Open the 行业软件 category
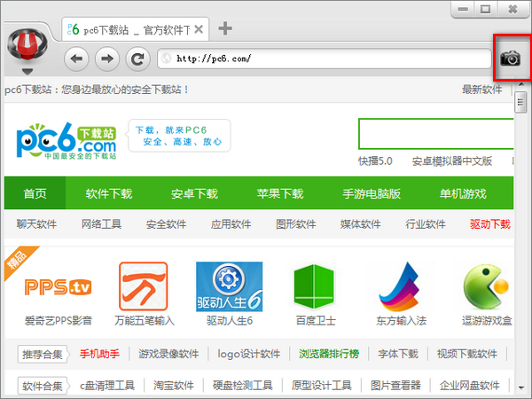The width and height of the screenshot is (532, 399). (426, 224)
